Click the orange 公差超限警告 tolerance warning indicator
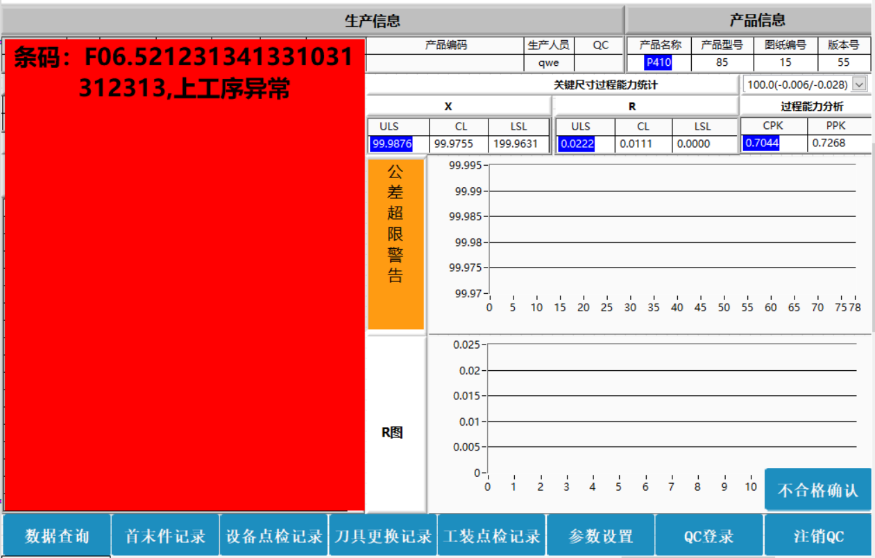Screen dimensions: 875x558 [396, 244]
